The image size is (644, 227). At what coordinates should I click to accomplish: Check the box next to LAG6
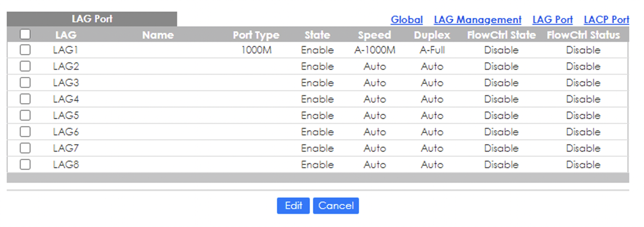pyautogui.click(x=25, y=132)
